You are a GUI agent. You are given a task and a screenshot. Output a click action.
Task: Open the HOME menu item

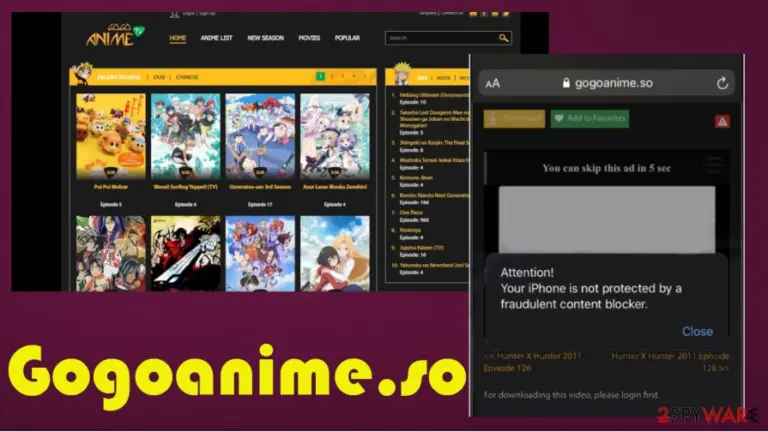click(x=178, y=38)
